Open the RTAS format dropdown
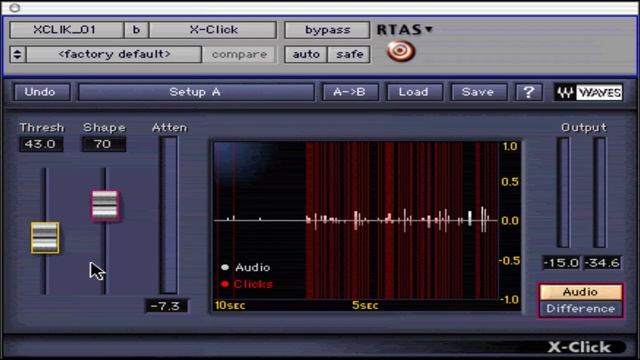640x360 pixels. point(404,30)
